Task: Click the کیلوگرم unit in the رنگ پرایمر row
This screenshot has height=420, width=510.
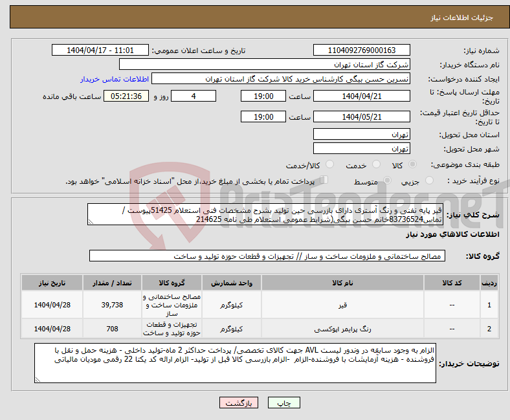Action: pyautogui.click(x=231, y=329)
